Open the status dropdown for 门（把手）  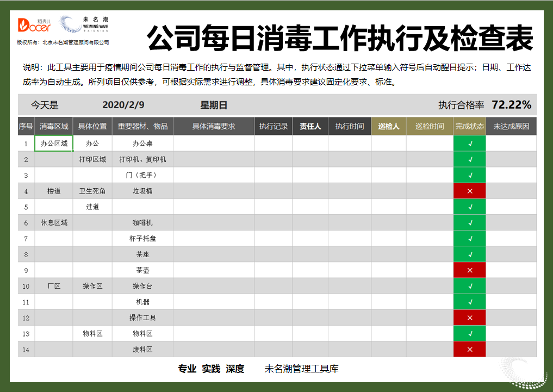(x=469, y=175)
